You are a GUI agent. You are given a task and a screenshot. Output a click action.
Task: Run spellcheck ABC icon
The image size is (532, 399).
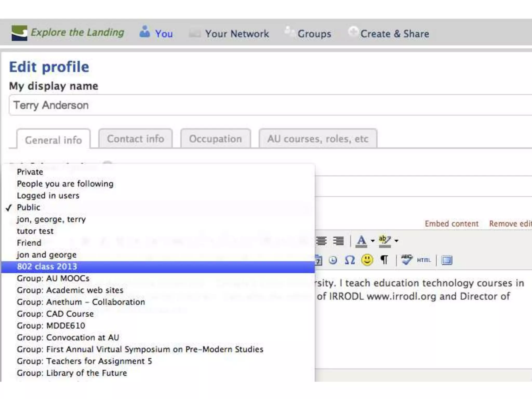point(407,260)
